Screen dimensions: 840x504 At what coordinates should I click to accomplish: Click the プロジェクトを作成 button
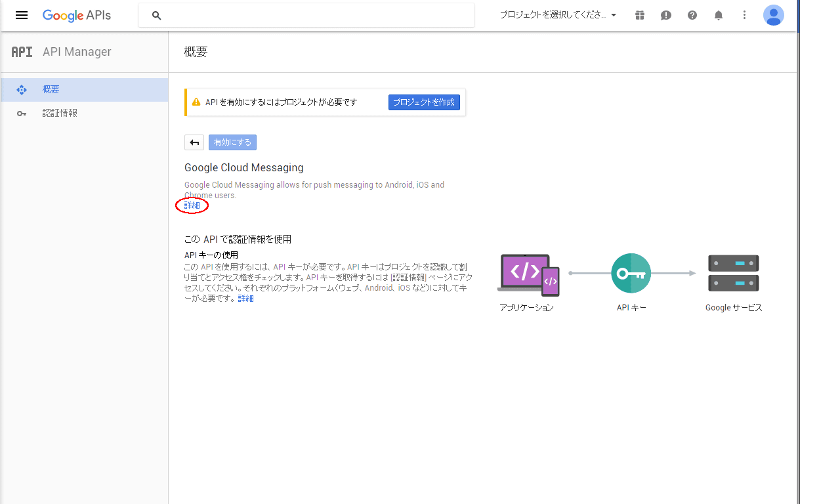point(424,102)
